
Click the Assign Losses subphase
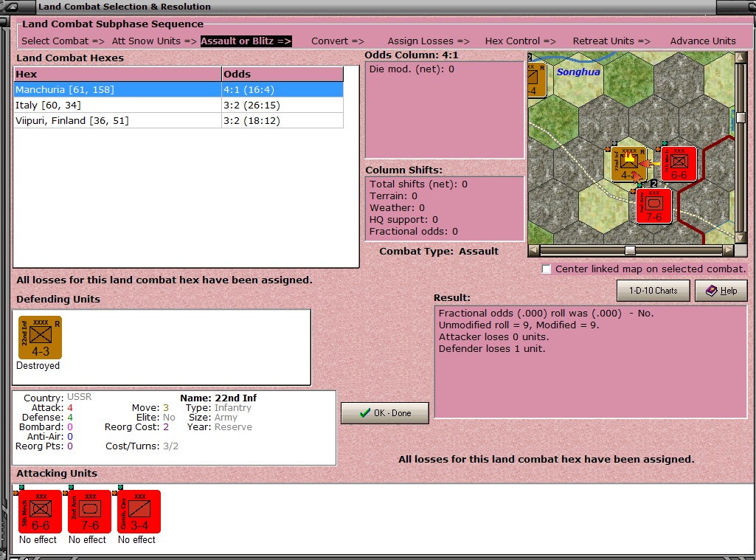[428, 41]
